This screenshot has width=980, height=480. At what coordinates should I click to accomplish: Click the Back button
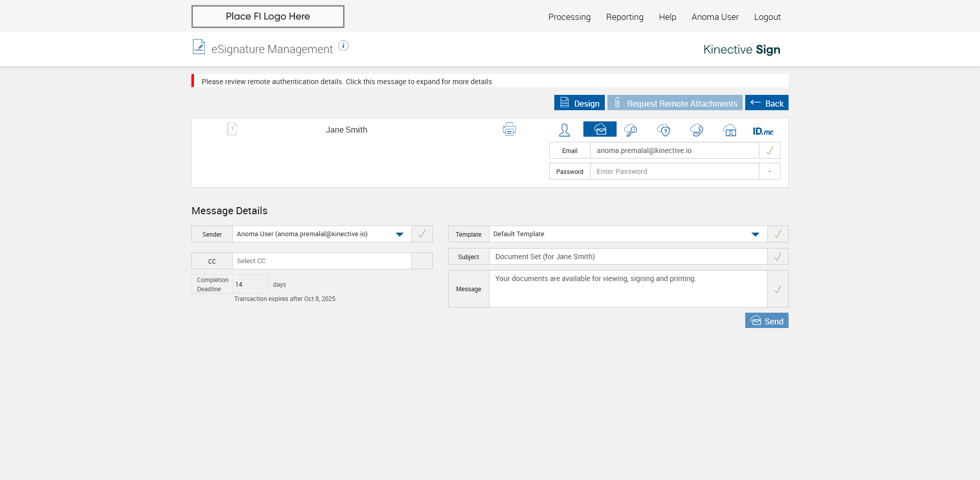pos(767,103)
